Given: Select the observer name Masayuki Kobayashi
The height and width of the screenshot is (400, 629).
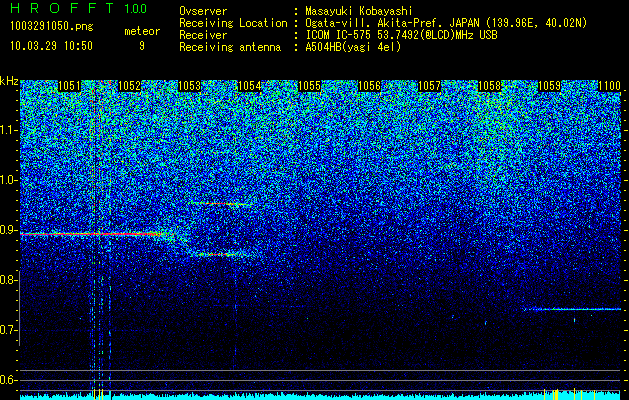Looking at the screenshot, I should [359, 11].
